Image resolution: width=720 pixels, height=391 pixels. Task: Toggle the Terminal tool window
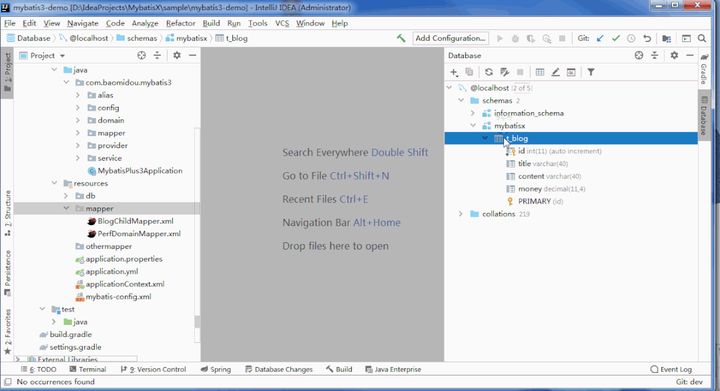point(88,369)
